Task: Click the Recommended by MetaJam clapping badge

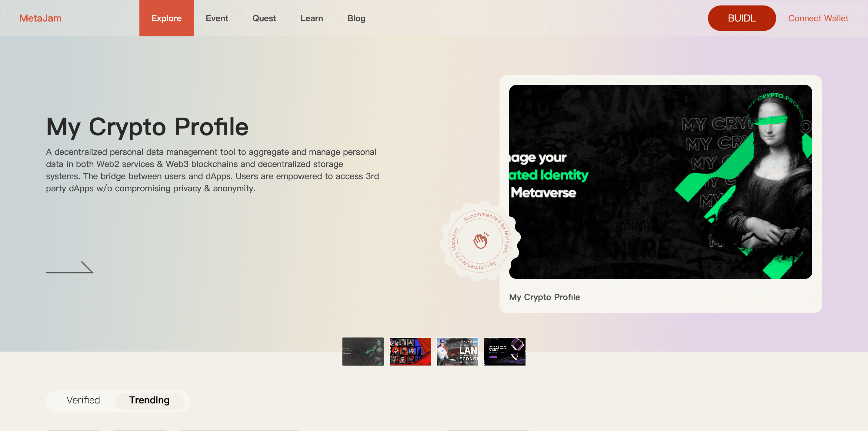Action: coord(480,241)
